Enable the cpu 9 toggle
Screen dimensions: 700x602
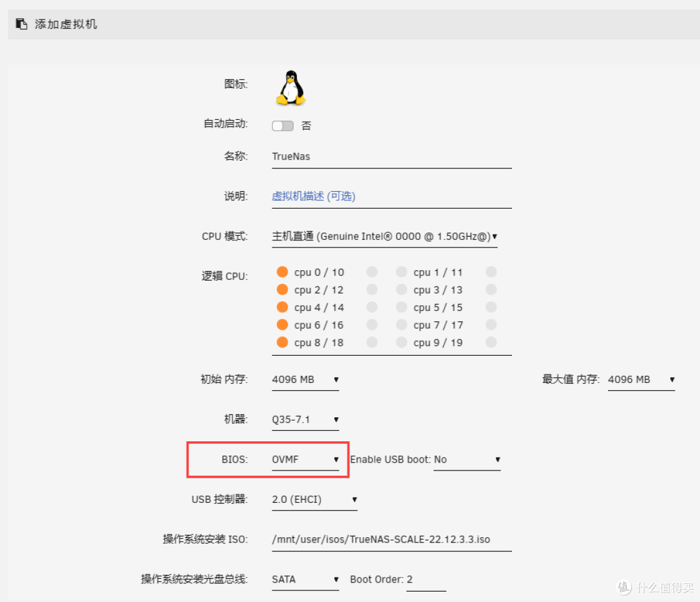(x=401, y=342)
